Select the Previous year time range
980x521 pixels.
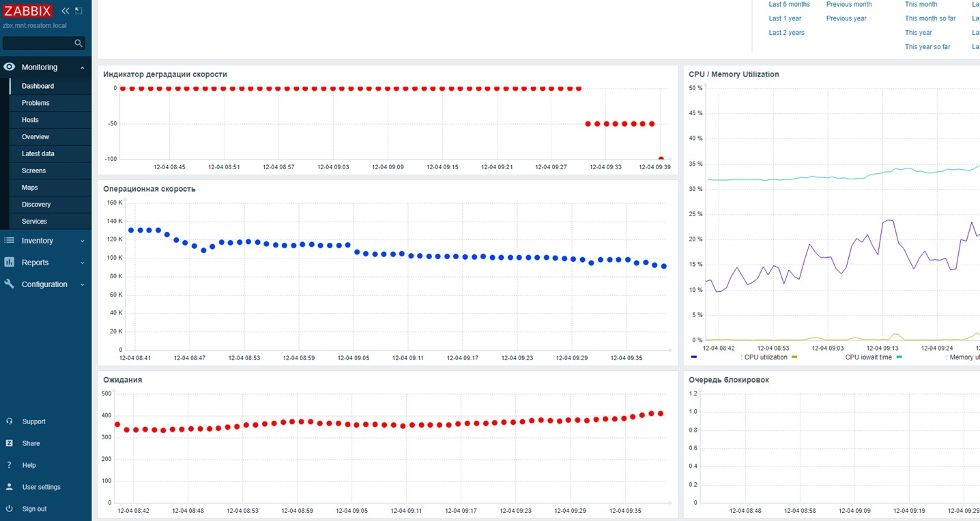(x=846, y=18)
